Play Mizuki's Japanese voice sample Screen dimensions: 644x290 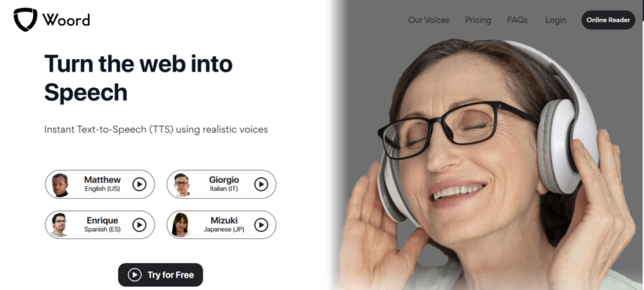point(261,225)
